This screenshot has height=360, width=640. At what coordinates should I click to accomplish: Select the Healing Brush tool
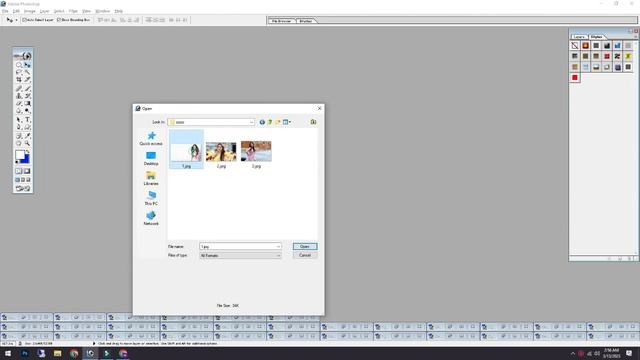pos(19,88)
